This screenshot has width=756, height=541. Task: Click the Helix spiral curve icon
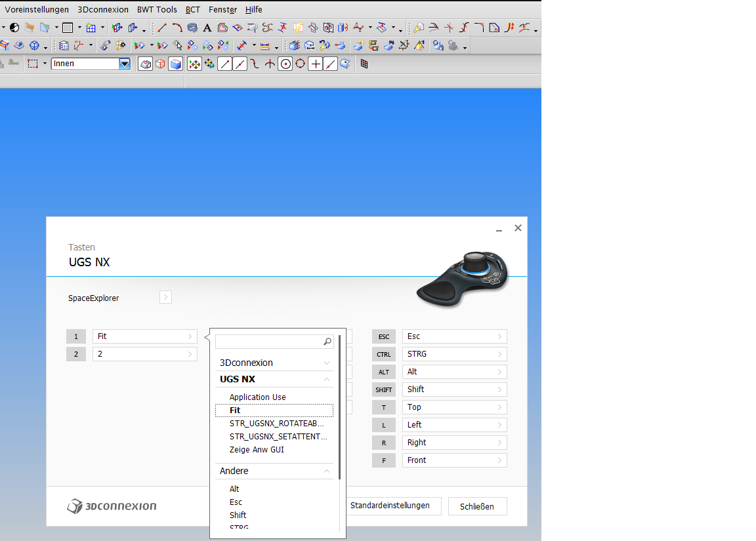(192, 28)
